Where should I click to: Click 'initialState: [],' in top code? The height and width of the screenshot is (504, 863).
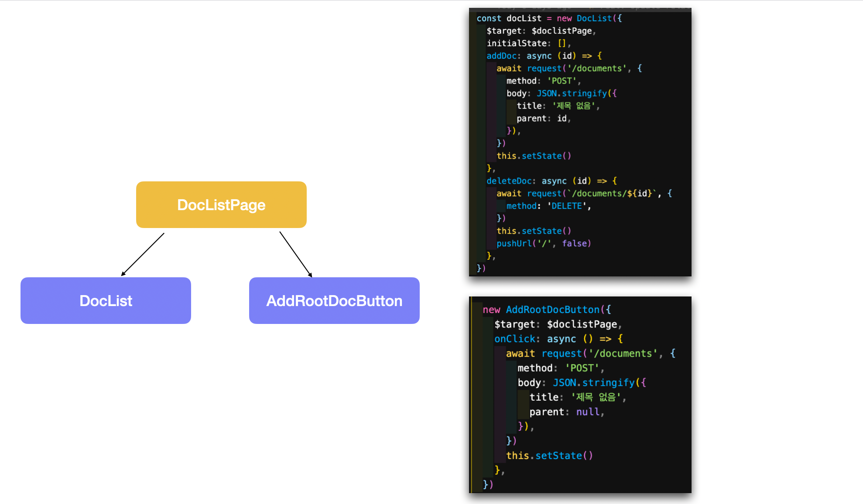click(x=528, y=43)
